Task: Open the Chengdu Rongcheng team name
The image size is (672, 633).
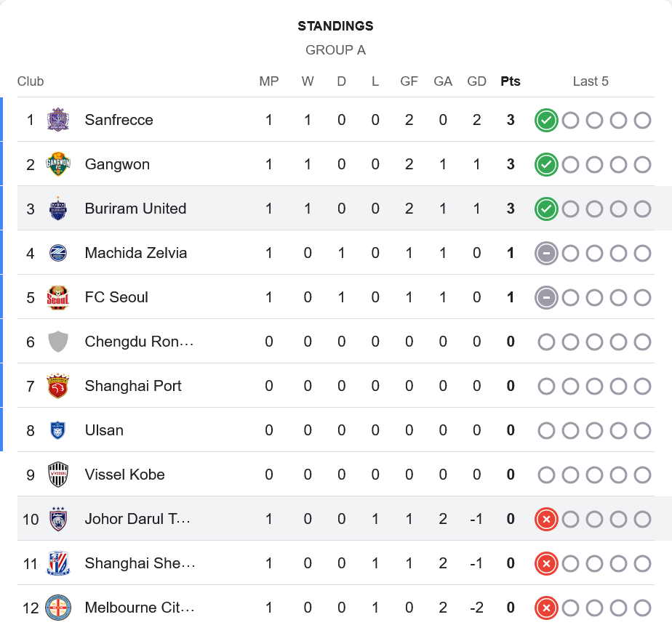Action: pyautogui.click(x=139, y=342)
